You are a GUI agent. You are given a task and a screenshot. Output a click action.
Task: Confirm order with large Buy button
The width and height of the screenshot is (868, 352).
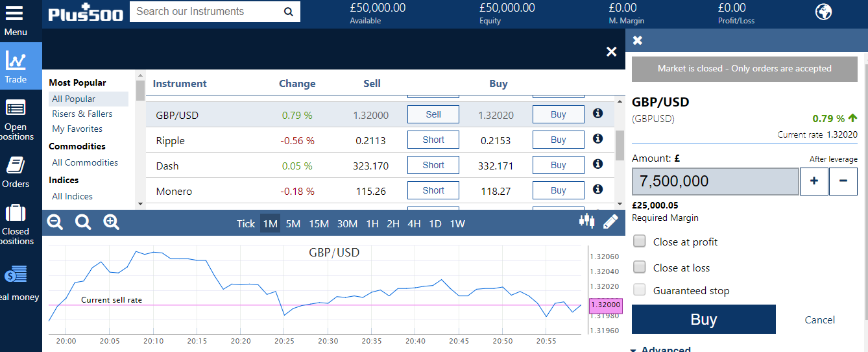click(x=704, y=320)
